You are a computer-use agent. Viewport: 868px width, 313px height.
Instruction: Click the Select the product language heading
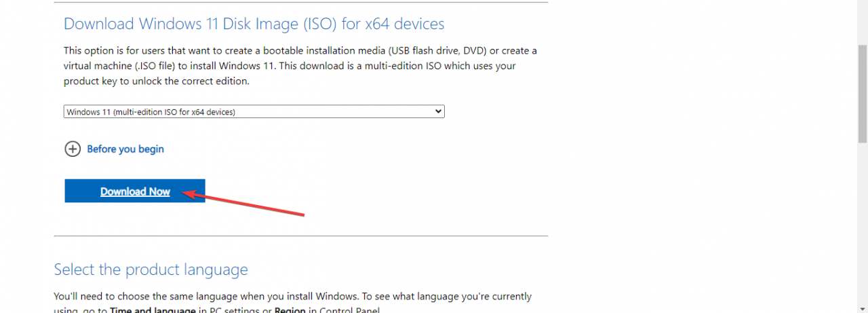(151, 270)
